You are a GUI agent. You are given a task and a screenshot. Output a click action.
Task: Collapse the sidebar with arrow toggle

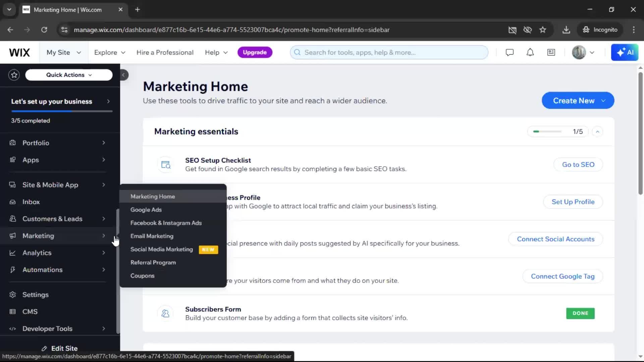pyautogui.click(x=123, y=75)
